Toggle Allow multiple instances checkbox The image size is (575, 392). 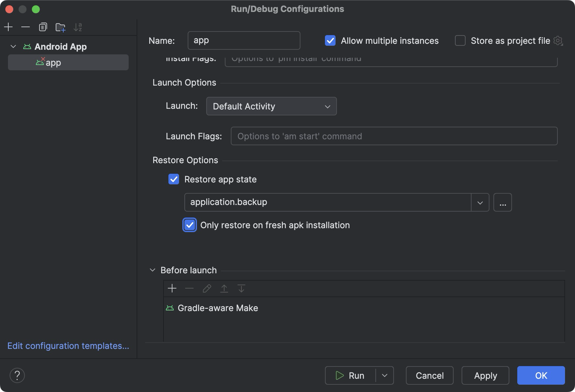pyautogui.click(x=330, y=41)
